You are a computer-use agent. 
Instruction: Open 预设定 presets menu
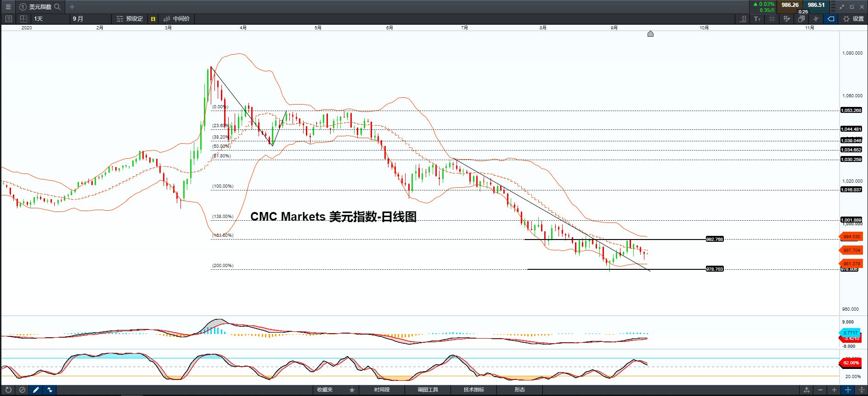click(x=130, y=19)
